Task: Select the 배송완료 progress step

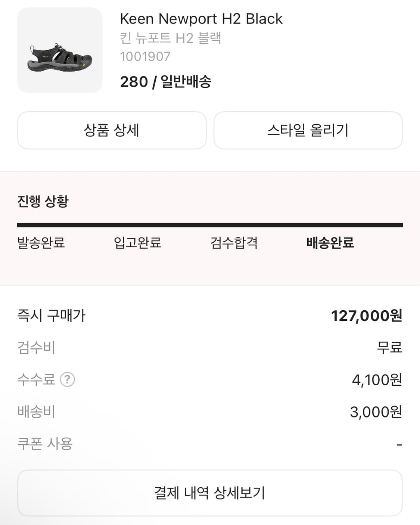Action: [x=330, y=243]
